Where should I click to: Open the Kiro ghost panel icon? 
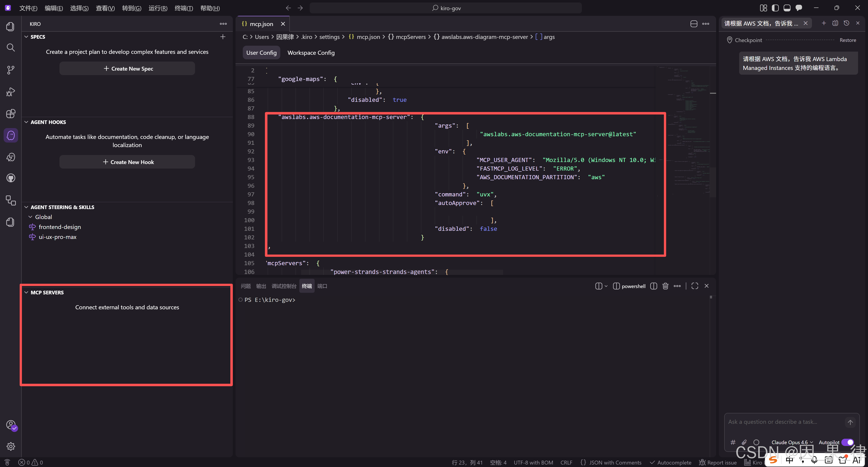click(11, 136)
